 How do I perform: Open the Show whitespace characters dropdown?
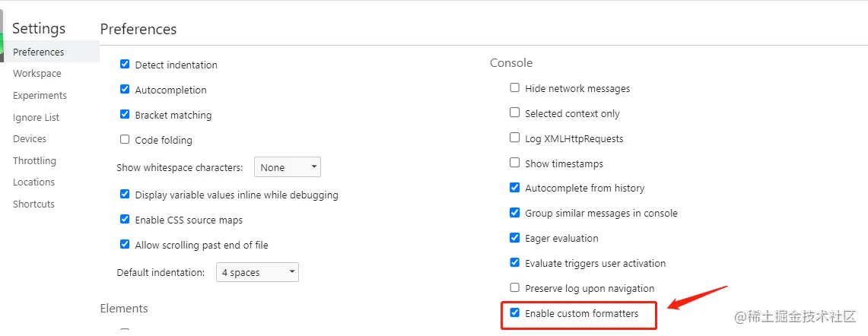click(288, 167)
